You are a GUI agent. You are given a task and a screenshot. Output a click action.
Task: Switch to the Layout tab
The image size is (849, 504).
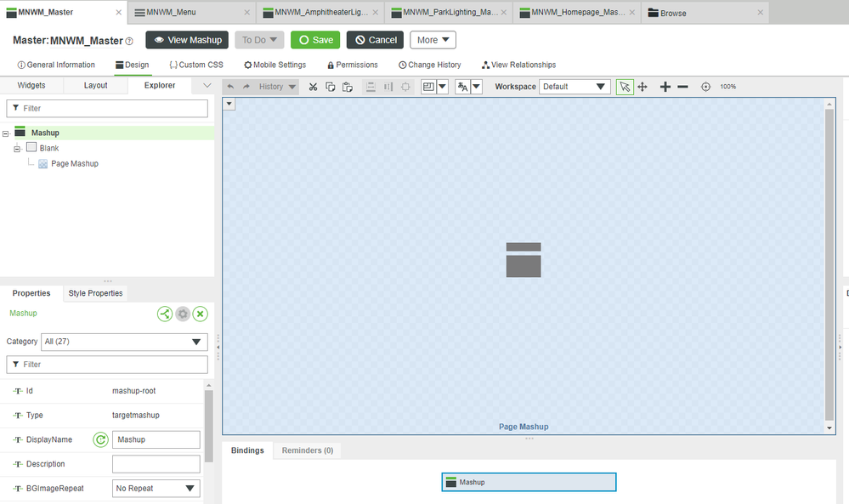tap(94, 85)
